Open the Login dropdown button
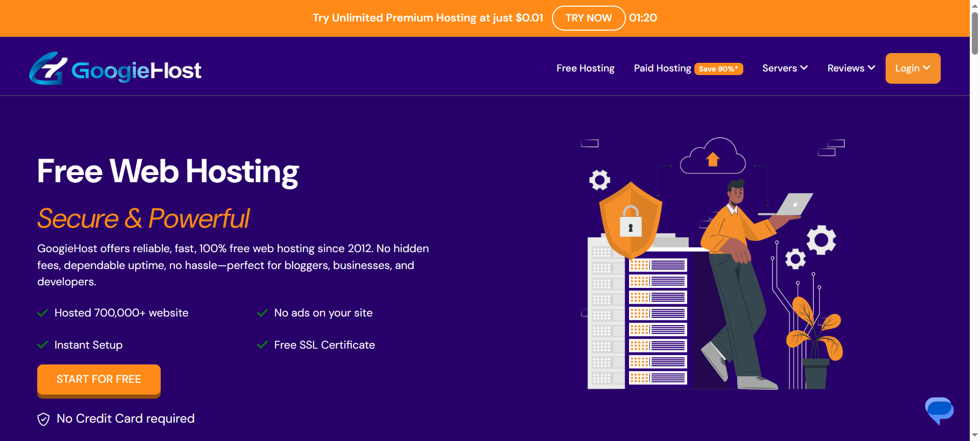 click(913, 68)
